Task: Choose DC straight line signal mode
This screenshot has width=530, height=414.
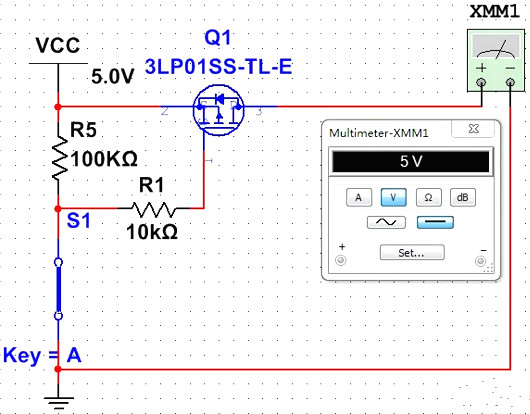Action: (435, 222)
